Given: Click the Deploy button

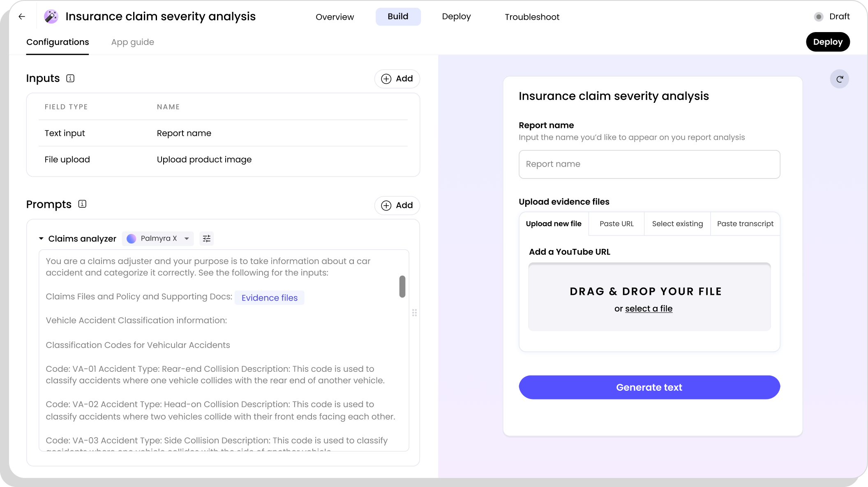Looking at the screenshot, I should [x=828, y=42].
